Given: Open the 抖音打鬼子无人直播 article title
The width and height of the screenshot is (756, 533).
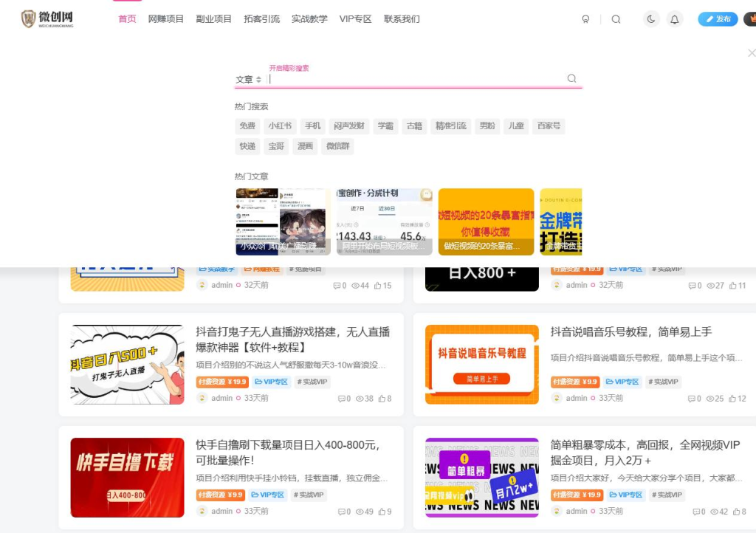Looking at the screenshot, I should pos(292,340).
